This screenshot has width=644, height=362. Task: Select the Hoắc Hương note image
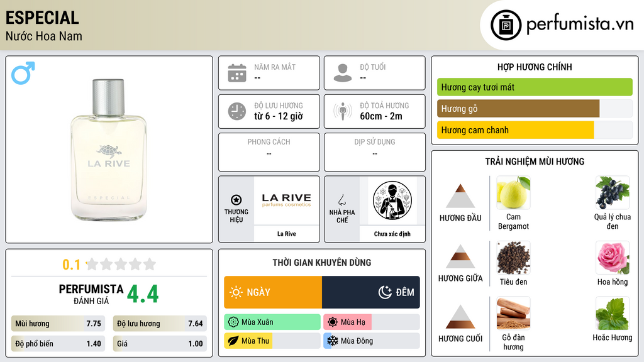pyautogui.click(x=613, y=314)
